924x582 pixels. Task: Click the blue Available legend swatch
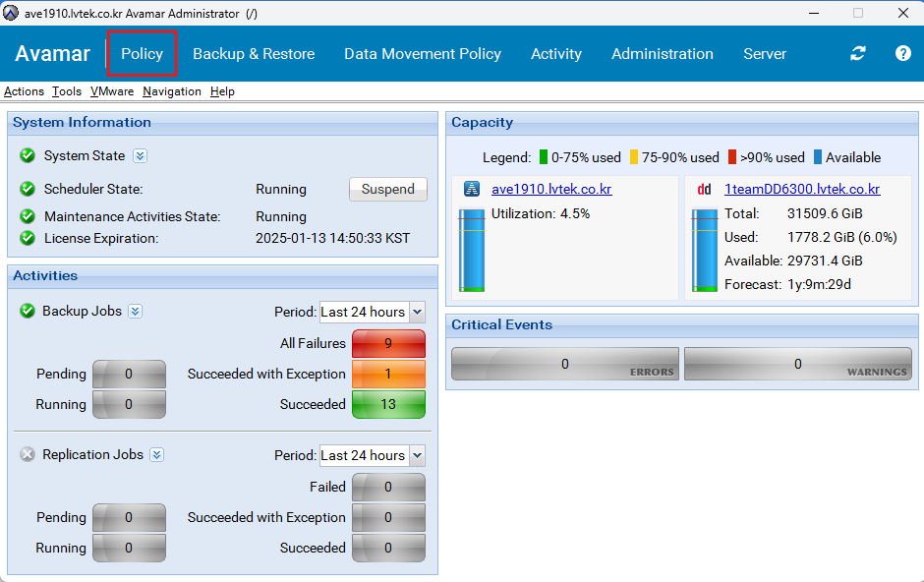[x=818, y=157]
